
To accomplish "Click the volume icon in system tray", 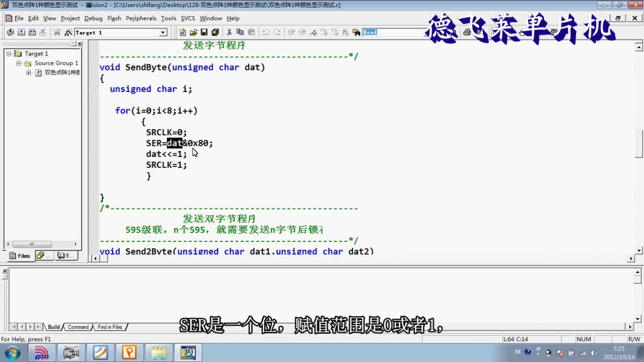I will pos(593,352).
